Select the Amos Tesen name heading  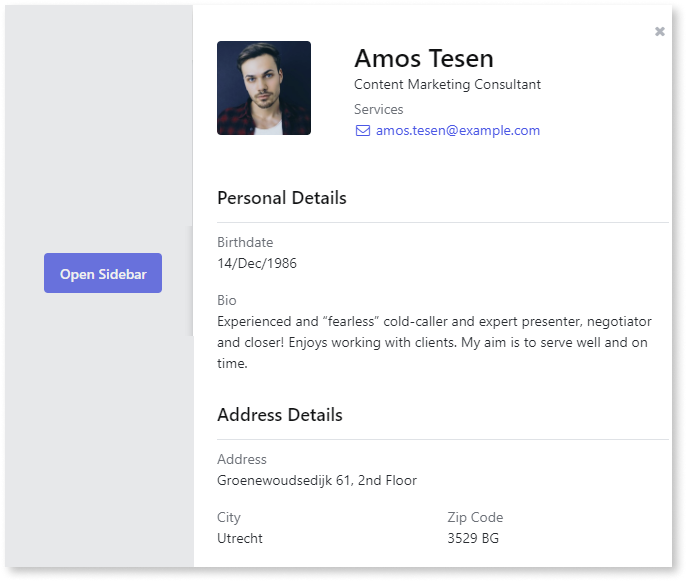point(424,58)
